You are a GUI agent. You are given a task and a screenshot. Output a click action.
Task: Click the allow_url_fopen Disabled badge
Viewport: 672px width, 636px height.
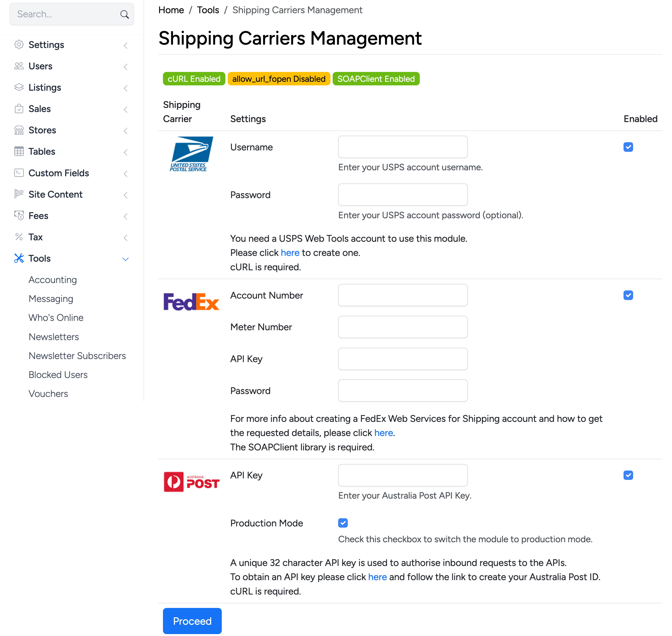pos(279,79)
